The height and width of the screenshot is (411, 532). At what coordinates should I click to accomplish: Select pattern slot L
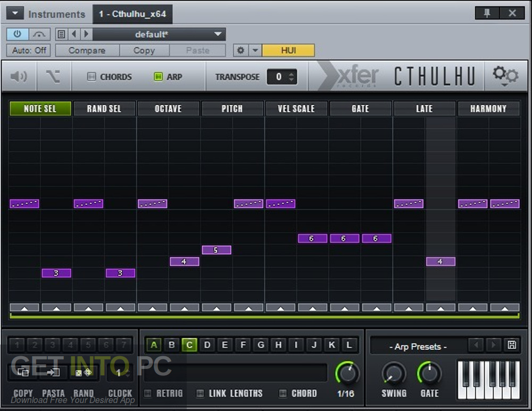(x=349, y=345)
